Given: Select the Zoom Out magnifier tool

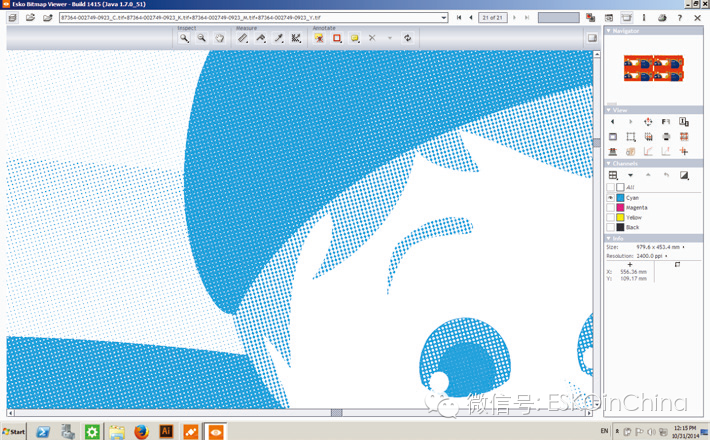Looking at the screenshot, I should [201, 38].
